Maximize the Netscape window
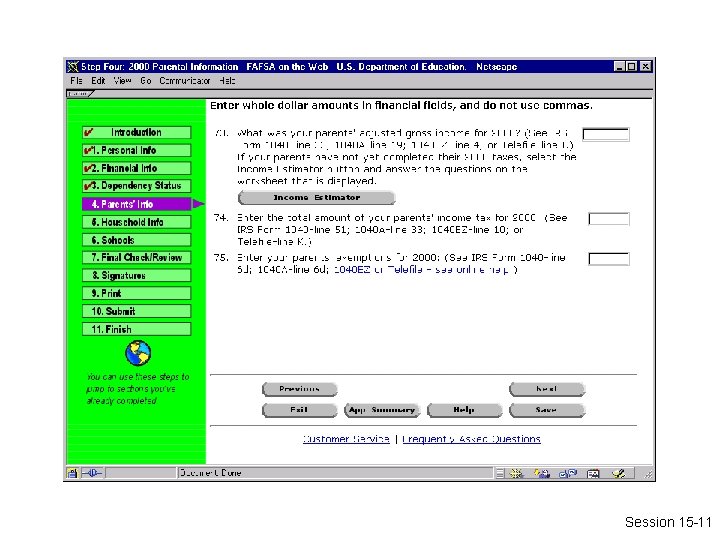The height and width of the screenshot is (540, 720). 631,67
